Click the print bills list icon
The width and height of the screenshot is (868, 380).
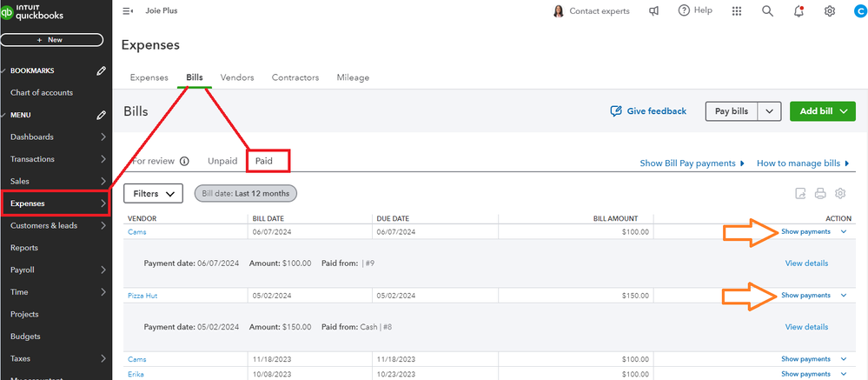(x=820, y=193)
